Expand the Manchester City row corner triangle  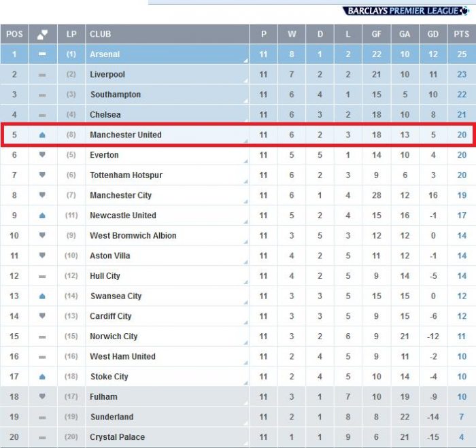(245, 202)
